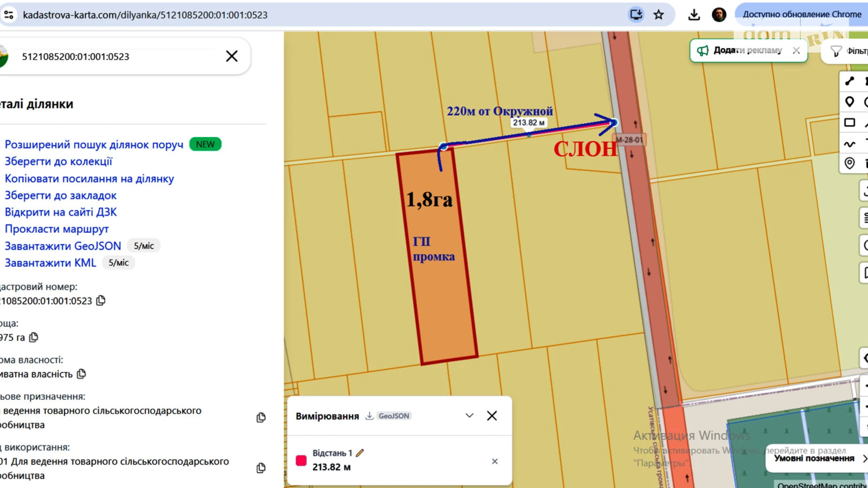Click the 213.82 м label on the map

pyautogui.click(x=529, y=122)
